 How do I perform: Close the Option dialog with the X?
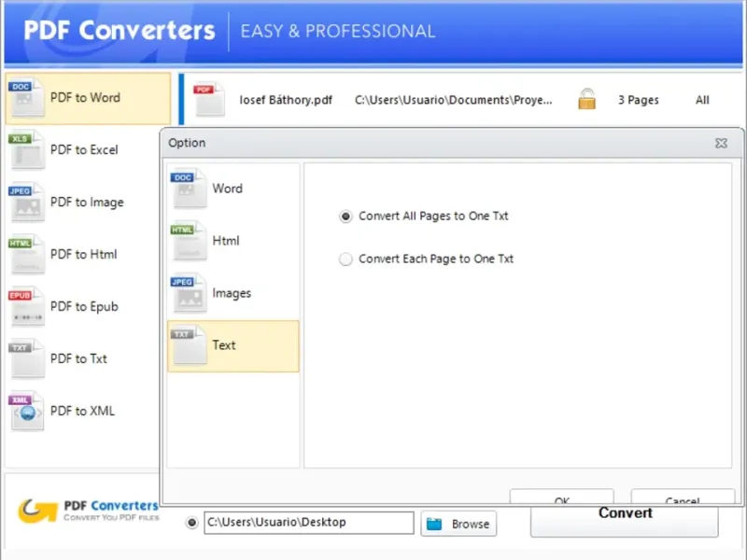tap(721, 143)
